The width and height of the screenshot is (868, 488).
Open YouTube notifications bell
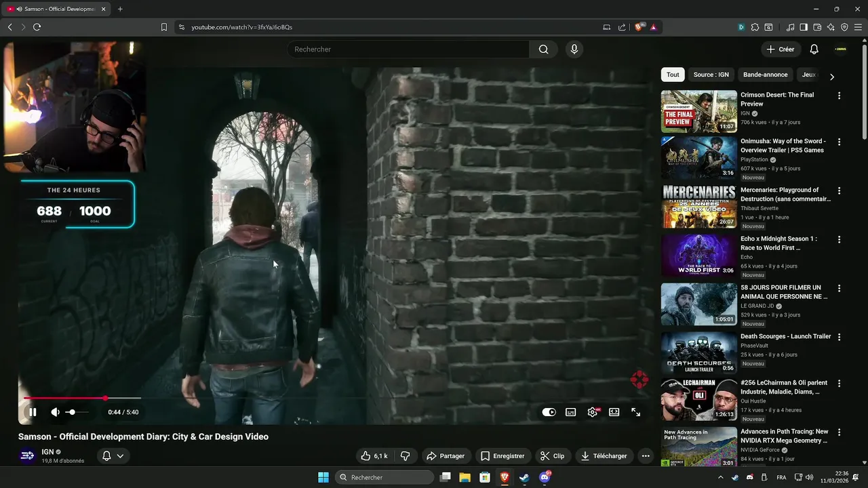click(814, 49)
